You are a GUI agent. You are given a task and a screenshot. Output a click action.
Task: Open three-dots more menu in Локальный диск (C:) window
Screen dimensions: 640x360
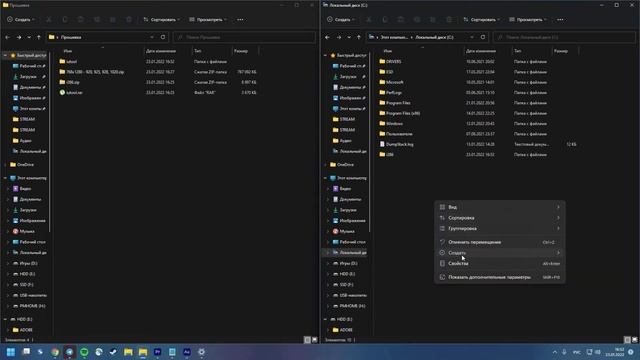tap(560, 20)
